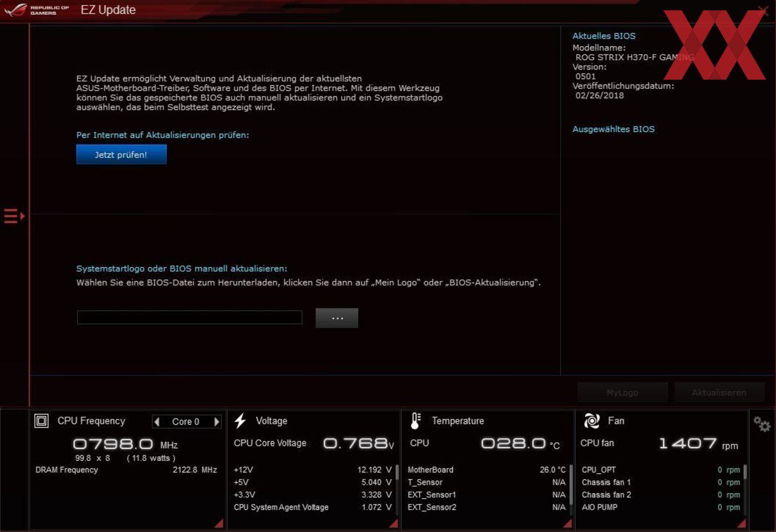Click the DRAM Frequency row
The height and width of the screenshot is (532, 776).
pos(126,470)
